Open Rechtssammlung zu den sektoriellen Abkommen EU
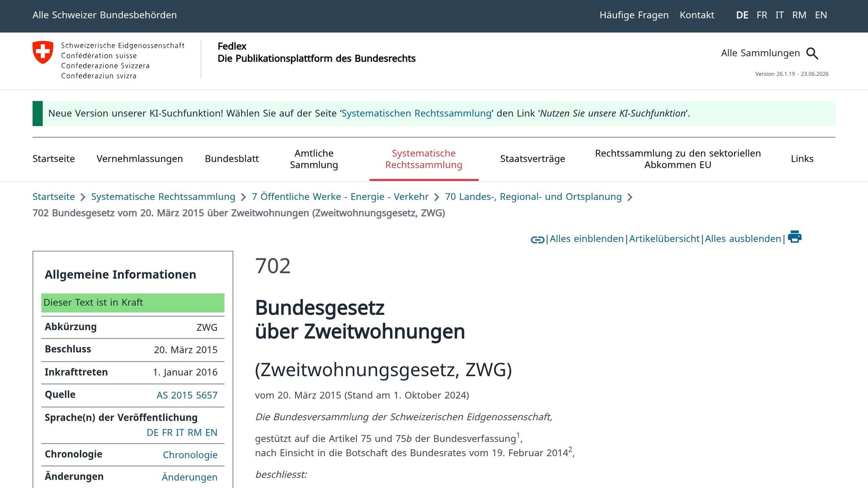 (678, 159)
